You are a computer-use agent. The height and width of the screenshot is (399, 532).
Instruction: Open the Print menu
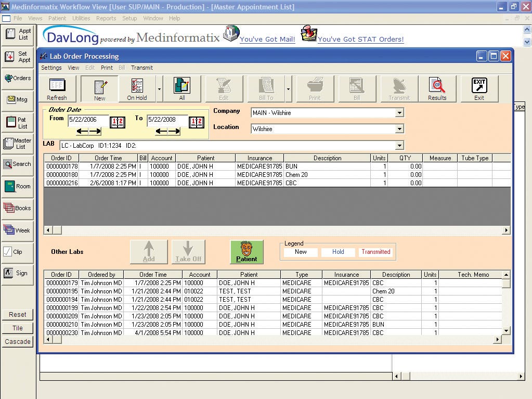click(x=107, y=68)
